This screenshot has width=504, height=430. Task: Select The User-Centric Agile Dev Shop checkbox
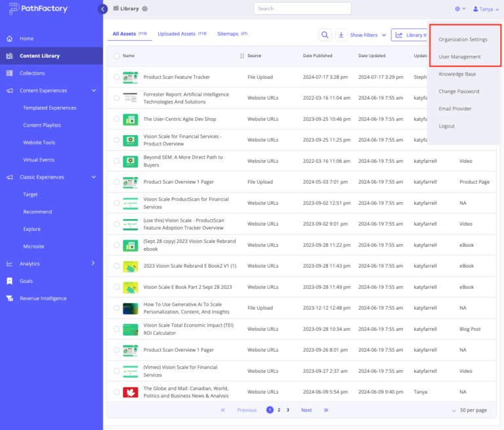tap(116, 119)
